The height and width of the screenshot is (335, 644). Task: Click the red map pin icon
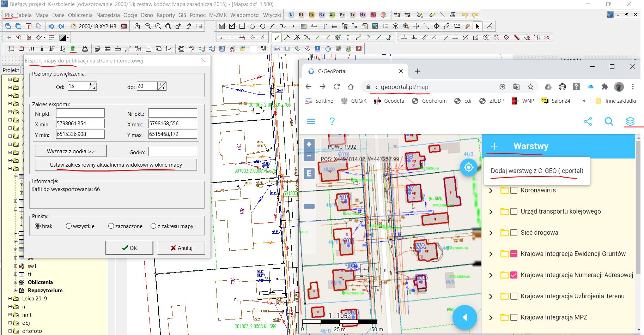click(359, 49)
